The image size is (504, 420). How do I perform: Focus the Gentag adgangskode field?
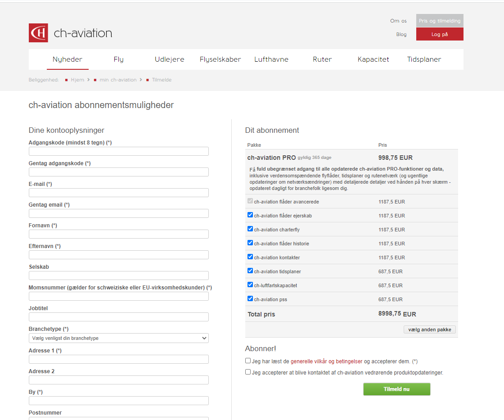119,172
